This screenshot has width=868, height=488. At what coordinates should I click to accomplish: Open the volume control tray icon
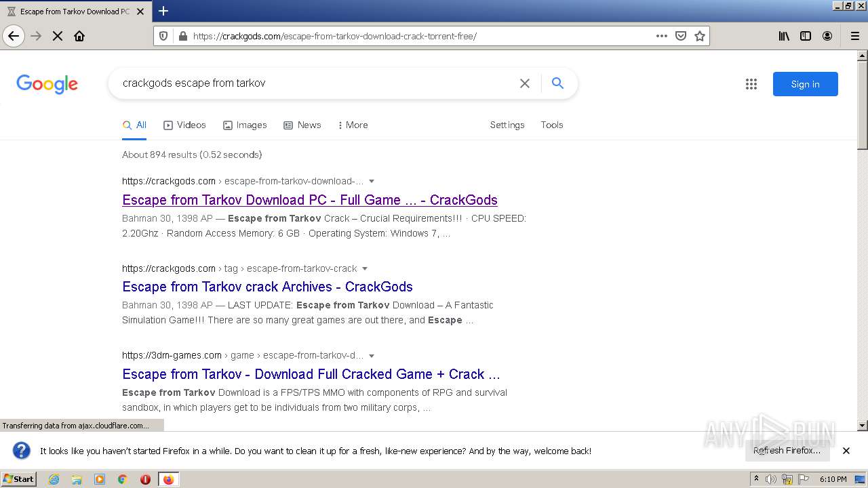pos(771,479)
